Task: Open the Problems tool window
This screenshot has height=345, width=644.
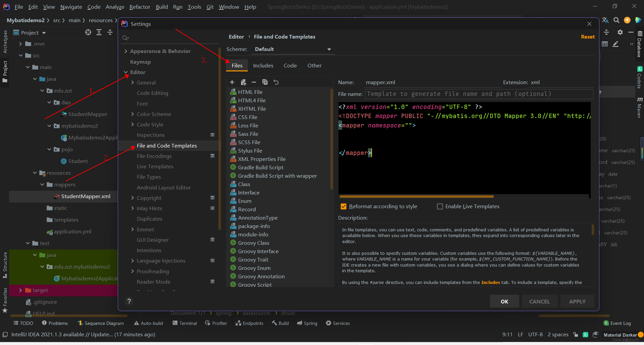Action: point(55,323)
